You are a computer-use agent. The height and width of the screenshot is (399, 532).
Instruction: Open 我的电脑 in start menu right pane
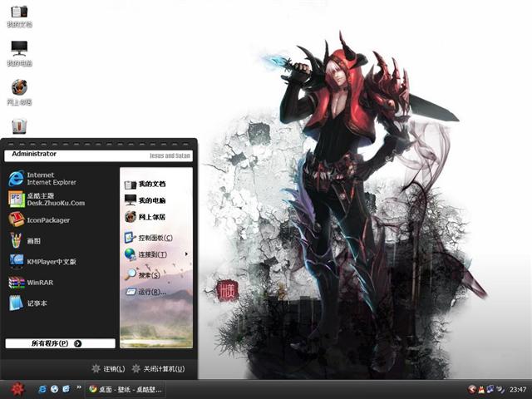tap(145, 200)
